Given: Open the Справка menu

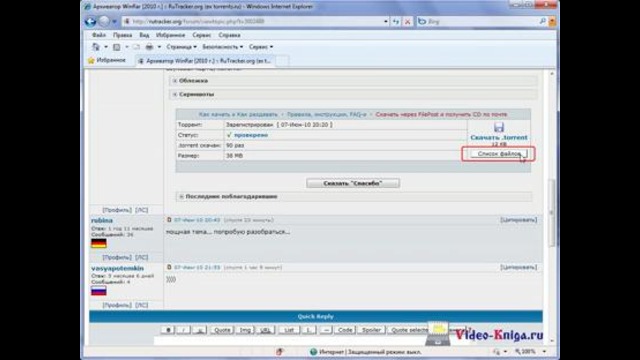Looking at the screenshot, I should coord(229,35).
